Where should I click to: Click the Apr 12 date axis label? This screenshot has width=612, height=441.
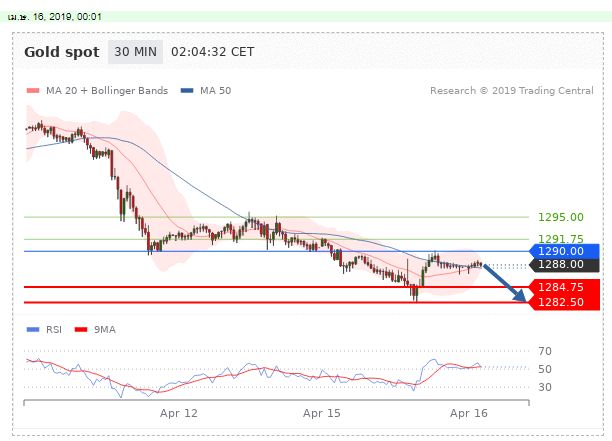(x=178, y=412)
